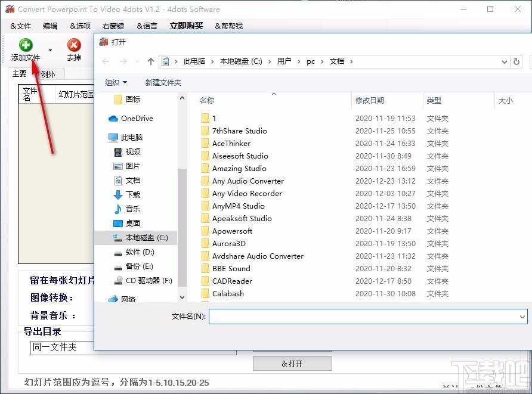Open the 语言 menu
Image resolution: width=532 pixels, height=394 pixels.
[147, 26]
